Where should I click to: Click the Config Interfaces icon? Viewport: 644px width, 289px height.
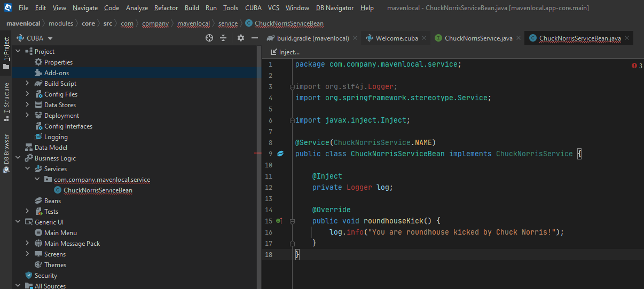[38, 126]
